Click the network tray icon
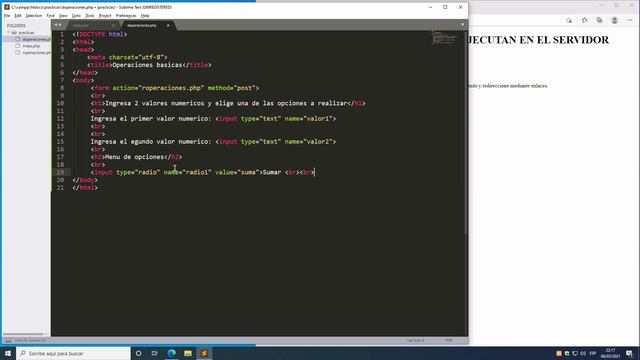640x360 pixels. coord(575,353)
